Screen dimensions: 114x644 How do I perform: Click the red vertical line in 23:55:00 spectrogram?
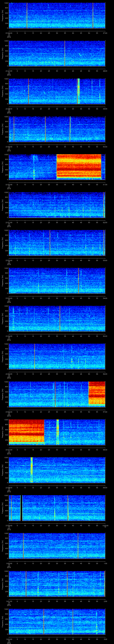(35, 357)
